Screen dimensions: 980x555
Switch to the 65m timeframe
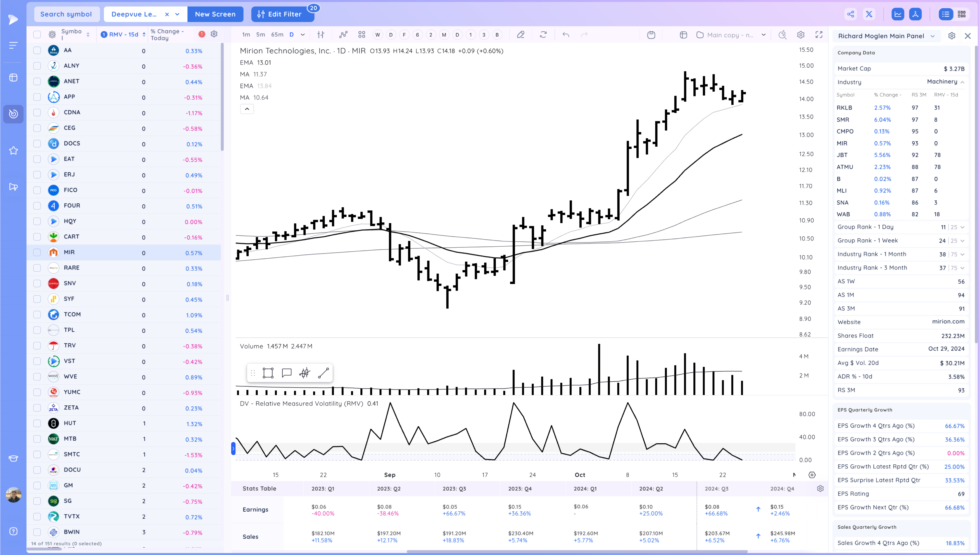(277, 35)
